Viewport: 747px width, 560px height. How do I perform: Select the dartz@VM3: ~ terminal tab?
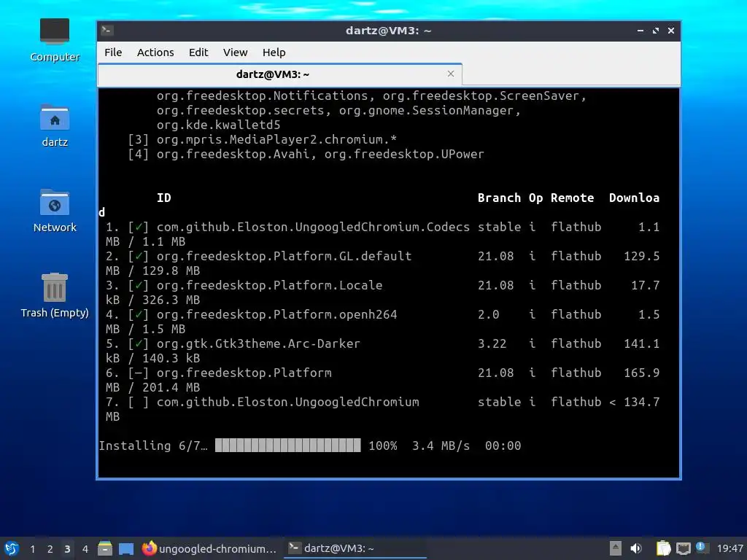pyautogui.click(x=273, y=74)
